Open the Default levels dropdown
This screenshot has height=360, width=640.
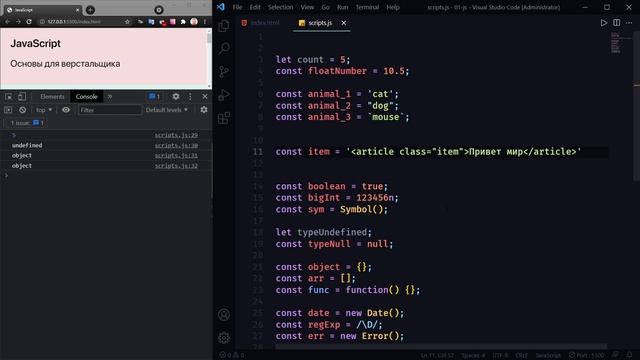(x=167, y=110)
